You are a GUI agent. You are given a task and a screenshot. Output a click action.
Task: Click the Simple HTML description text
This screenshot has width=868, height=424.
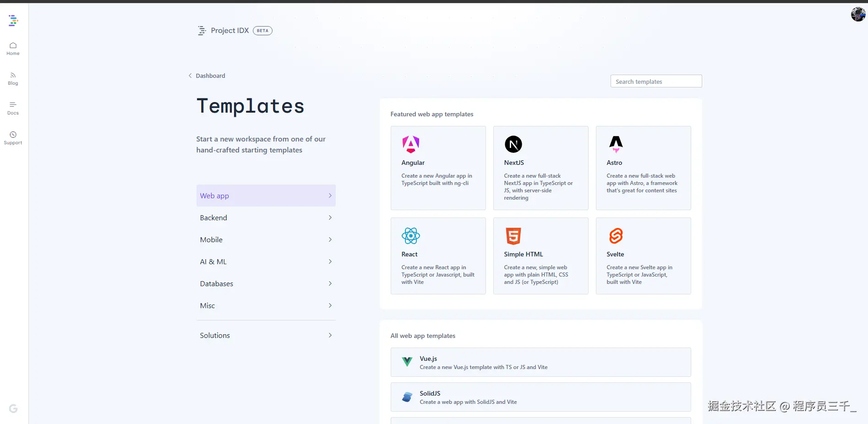click(x=536, y=275)
